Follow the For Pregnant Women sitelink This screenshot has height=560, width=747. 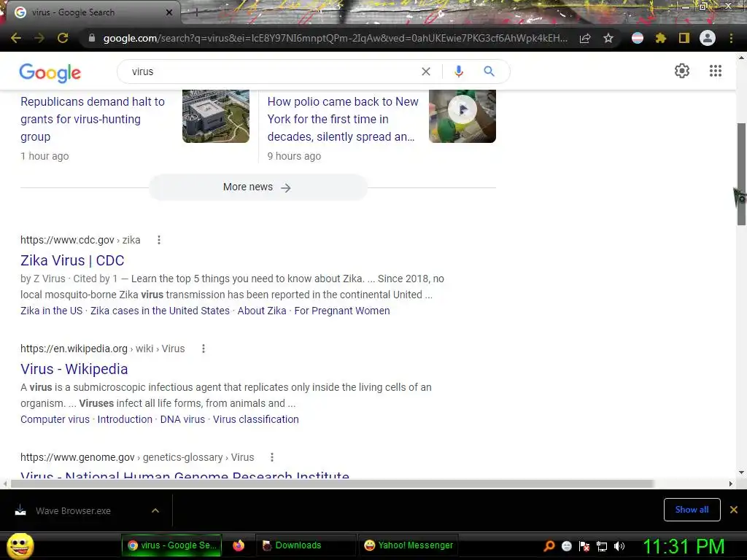coord(342,311)
